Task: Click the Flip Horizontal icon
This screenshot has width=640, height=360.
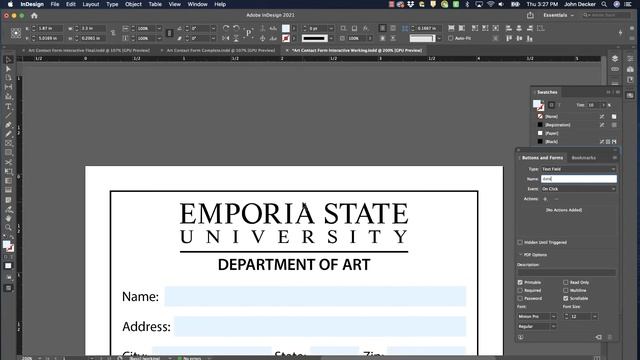Action: point(226,38)
